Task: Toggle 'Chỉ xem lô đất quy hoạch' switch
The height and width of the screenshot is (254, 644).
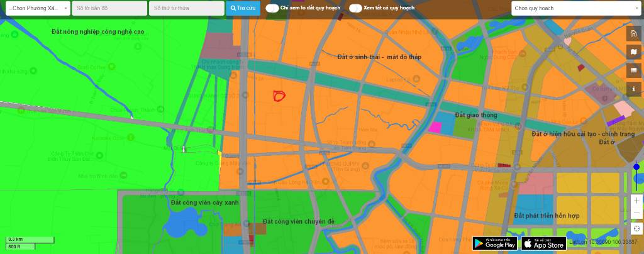Action: click(272, 8)
